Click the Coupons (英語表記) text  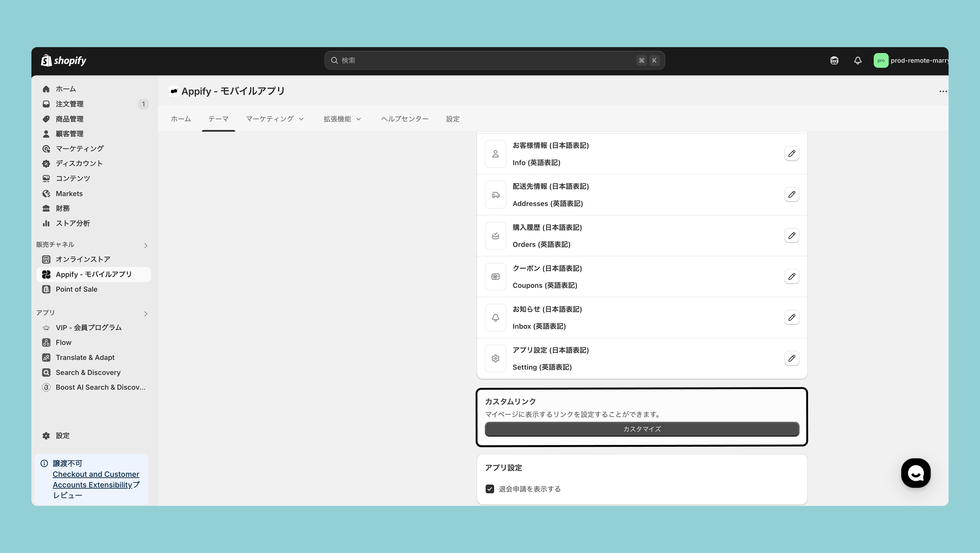point(545,285)
